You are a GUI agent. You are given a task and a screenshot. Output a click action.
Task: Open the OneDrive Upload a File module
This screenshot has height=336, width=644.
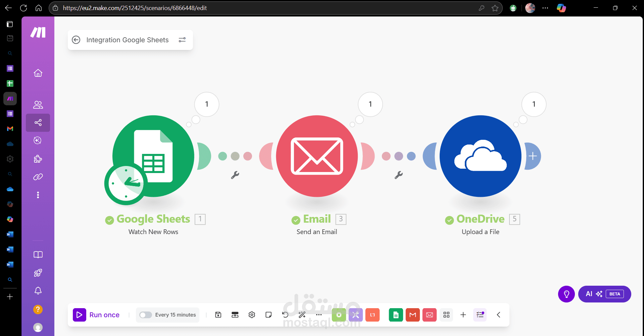[x=481, y=156]
